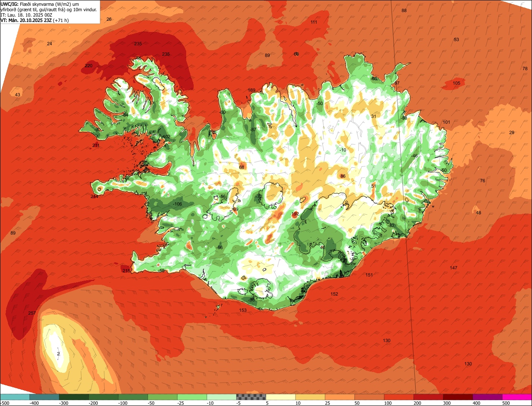Image resolution: width=532 pixels, height=406 pixels.
Task: Click the value 43 near the west edge
Action: [x=17, y=95]
